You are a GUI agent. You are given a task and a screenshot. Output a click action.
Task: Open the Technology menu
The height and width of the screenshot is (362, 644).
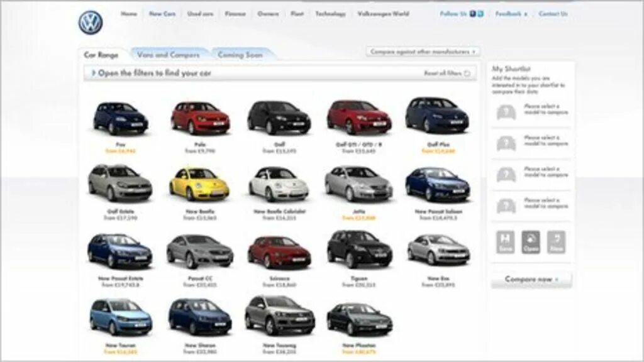pyautogui.click(x=331, y=14)
